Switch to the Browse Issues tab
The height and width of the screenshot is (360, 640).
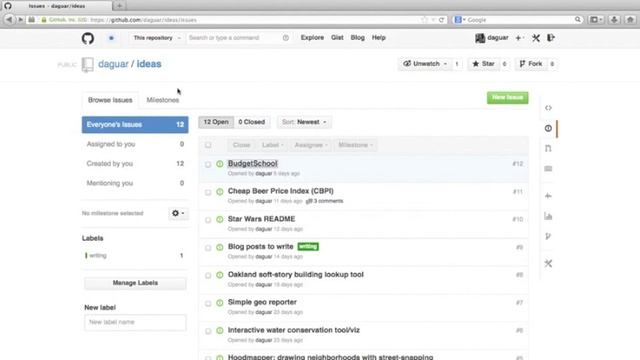pos(110,100)
